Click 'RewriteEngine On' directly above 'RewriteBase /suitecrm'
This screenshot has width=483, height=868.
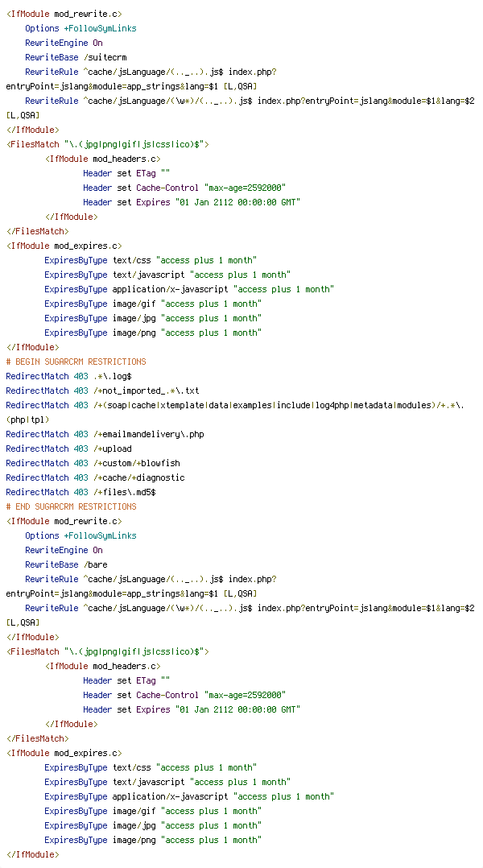pos(64,43)
